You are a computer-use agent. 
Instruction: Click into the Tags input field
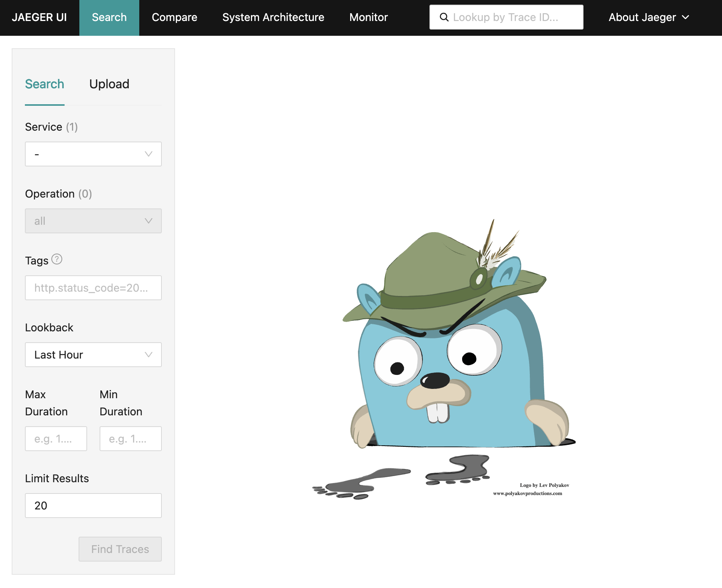(x=93, y=288)
